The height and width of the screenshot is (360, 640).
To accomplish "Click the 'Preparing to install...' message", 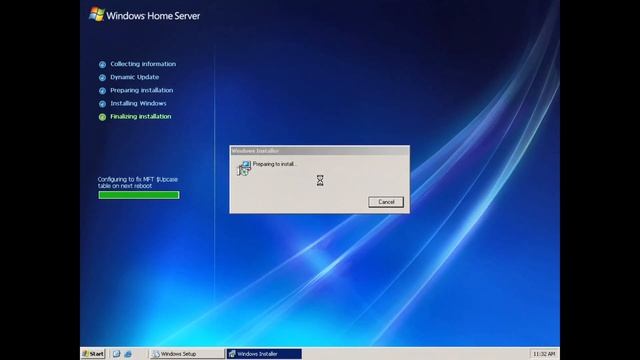I will (275, 164).
